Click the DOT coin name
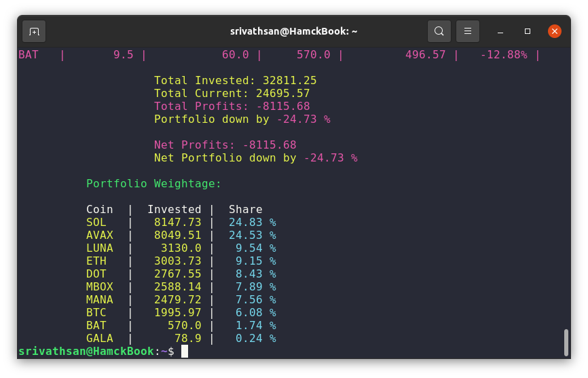Screen dimensions: 588x378 pyautogui.click(x=96, y=274)
